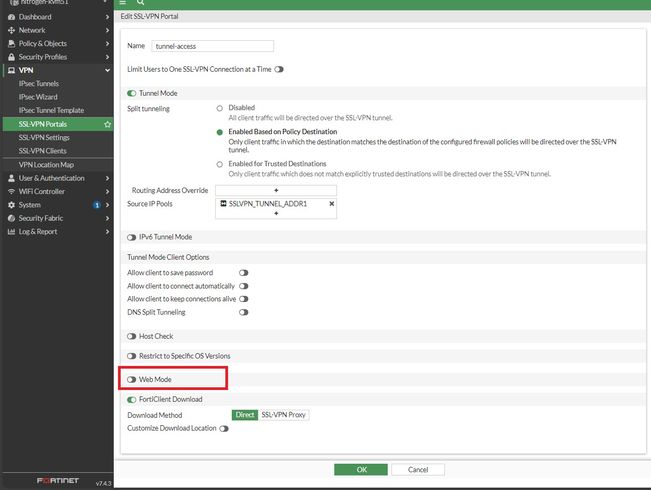Add entry to Routing Address Override
The image size is (651, 490).
276,190
